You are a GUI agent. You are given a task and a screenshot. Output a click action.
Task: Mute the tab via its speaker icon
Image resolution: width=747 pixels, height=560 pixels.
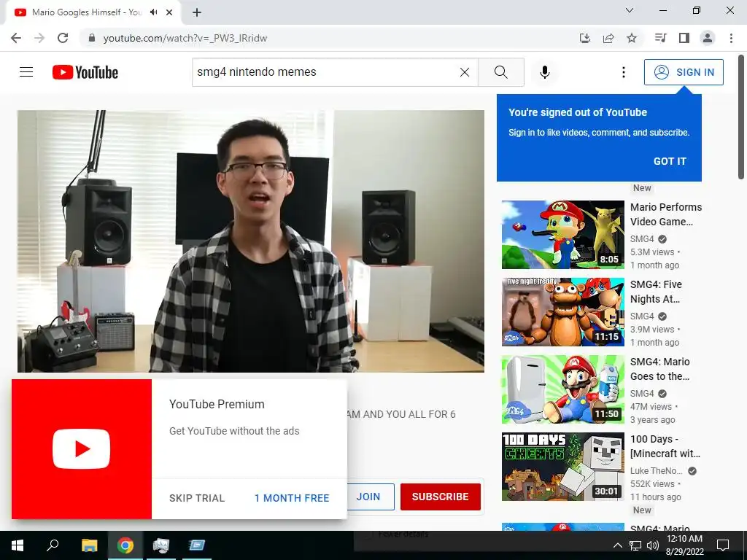point(153,12)
